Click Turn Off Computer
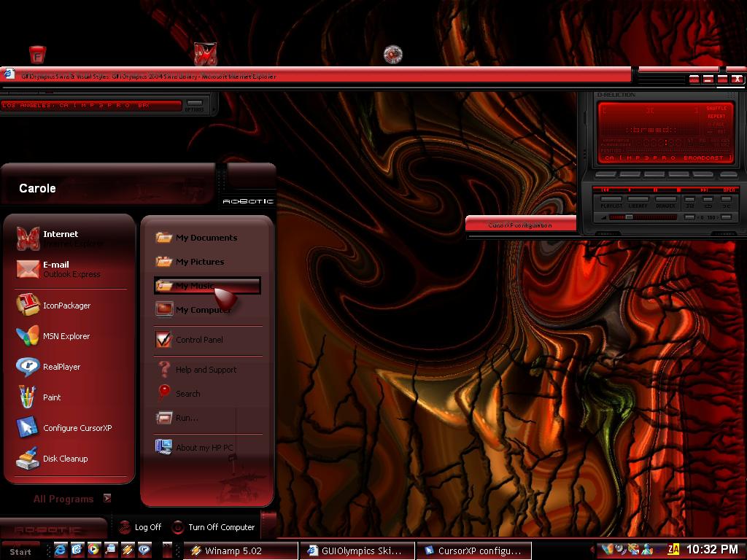The width and height of the screenshot is (747, 560). pos(214,527)
